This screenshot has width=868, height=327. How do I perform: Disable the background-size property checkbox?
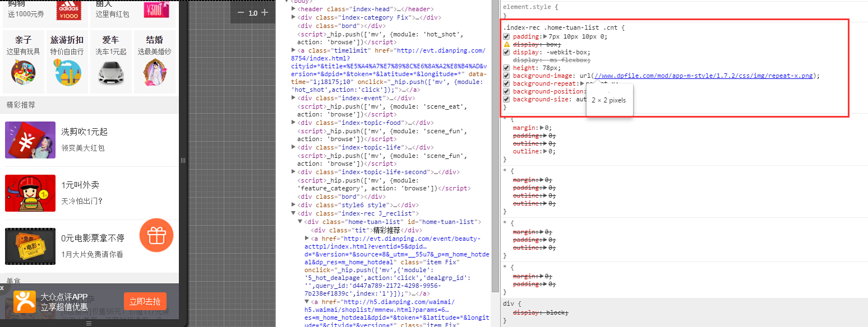click(x=507, y=99)
